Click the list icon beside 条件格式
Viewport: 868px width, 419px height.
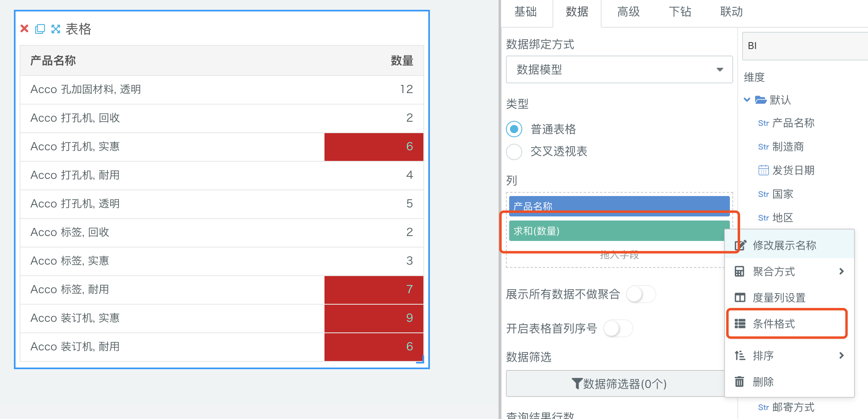[x=740, y=324]
